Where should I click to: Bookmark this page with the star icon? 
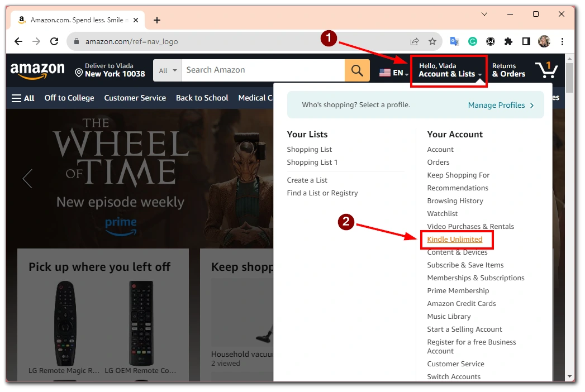click(x=432, y=41)
